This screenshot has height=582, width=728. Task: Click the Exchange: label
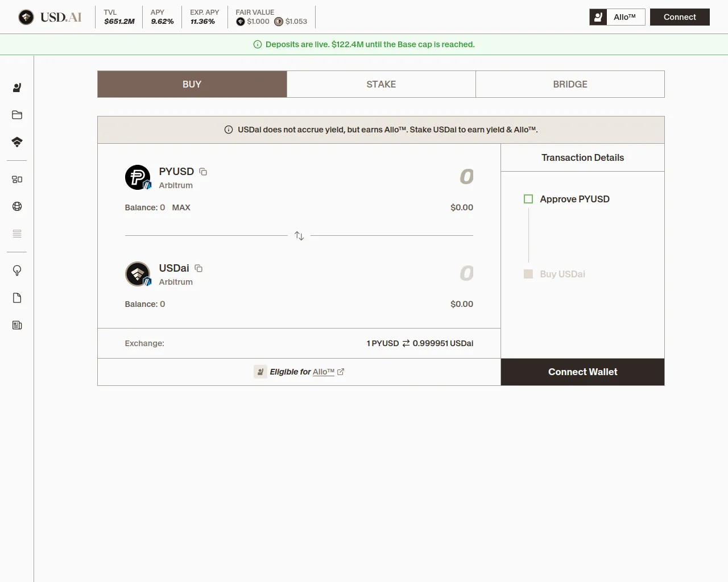tap(144, 343)
